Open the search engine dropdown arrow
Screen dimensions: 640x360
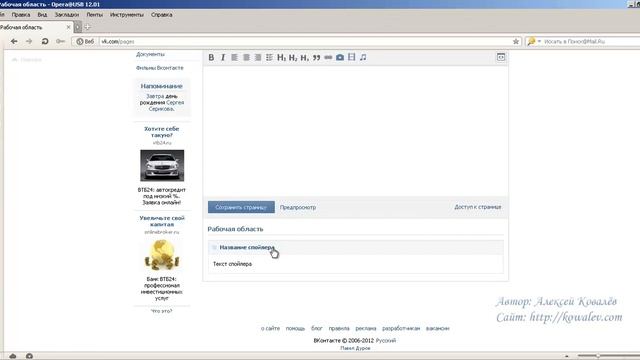click(539, 41)
